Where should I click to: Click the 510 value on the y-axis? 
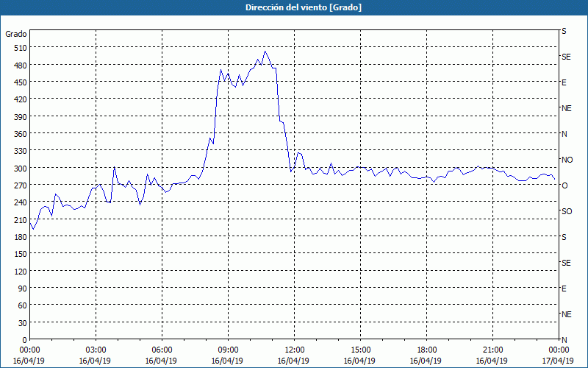tap(21, 48)
